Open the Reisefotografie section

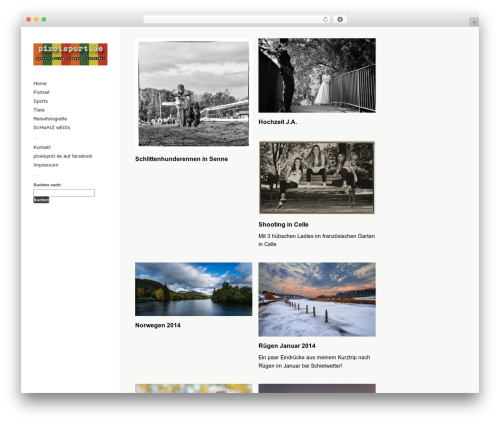pos(50,119)
